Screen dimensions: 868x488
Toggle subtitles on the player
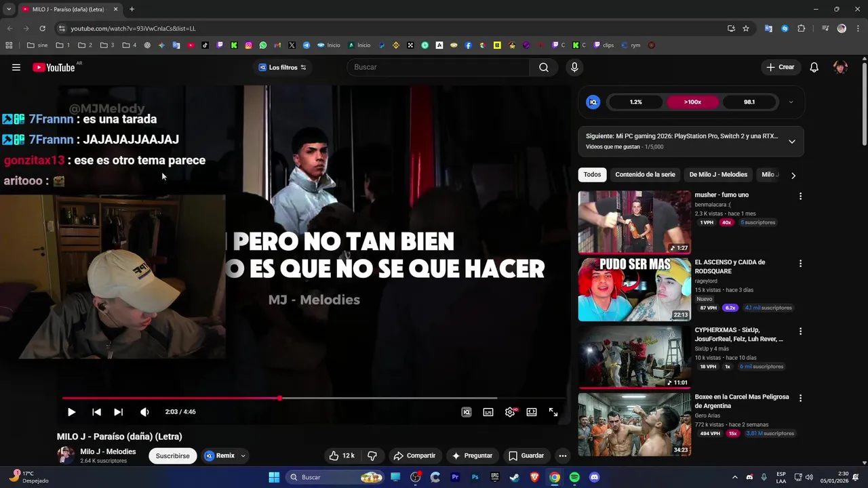pos(488,412)
